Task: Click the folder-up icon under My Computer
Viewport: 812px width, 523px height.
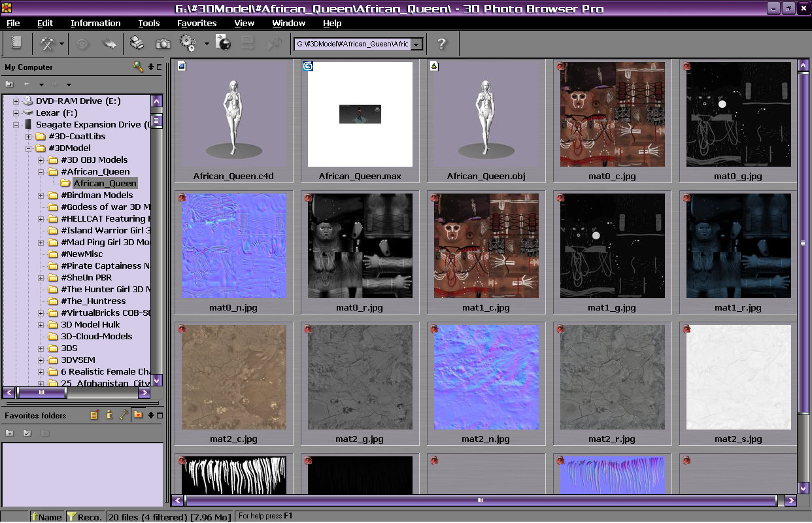Action: pos(9,84)
